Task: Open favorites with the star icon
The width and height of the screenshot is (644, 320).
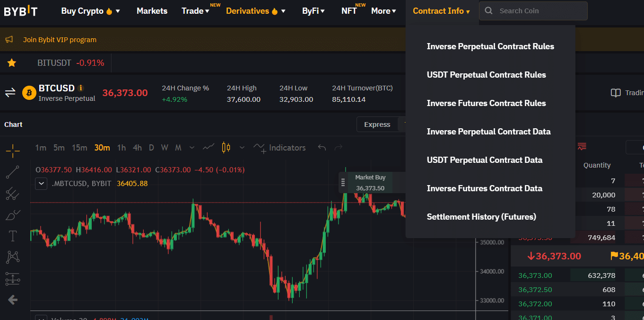Action: click(x=12, y=63)
